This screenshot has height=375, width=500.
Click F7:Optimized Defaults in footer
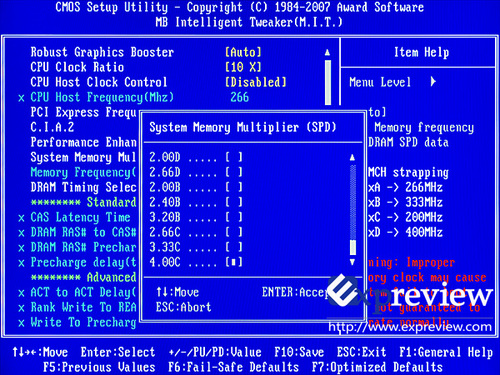[377, 367]
